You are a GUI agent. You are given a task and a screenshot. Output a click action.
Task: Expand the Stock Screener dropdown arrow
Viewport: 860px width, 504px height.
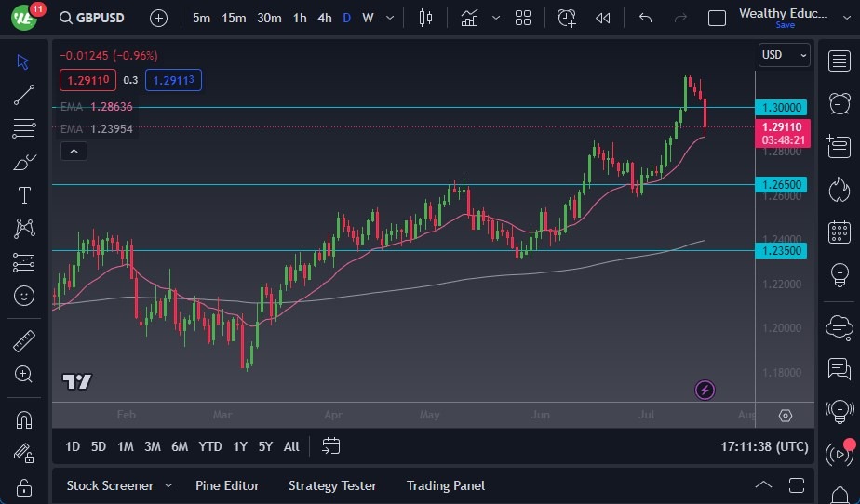pos(168,485)
